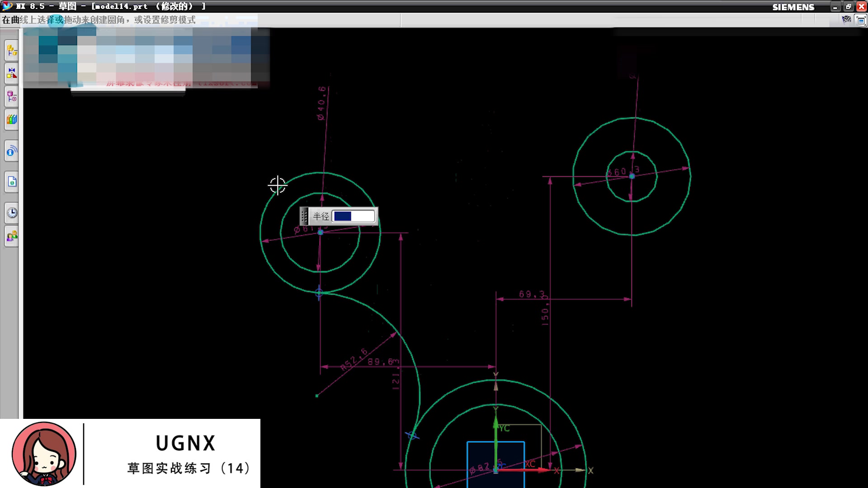Image resolution: width=868 pixels, height=488 pixels.
Task: Click the tangent point below left circle
Action: pos(319,293)
